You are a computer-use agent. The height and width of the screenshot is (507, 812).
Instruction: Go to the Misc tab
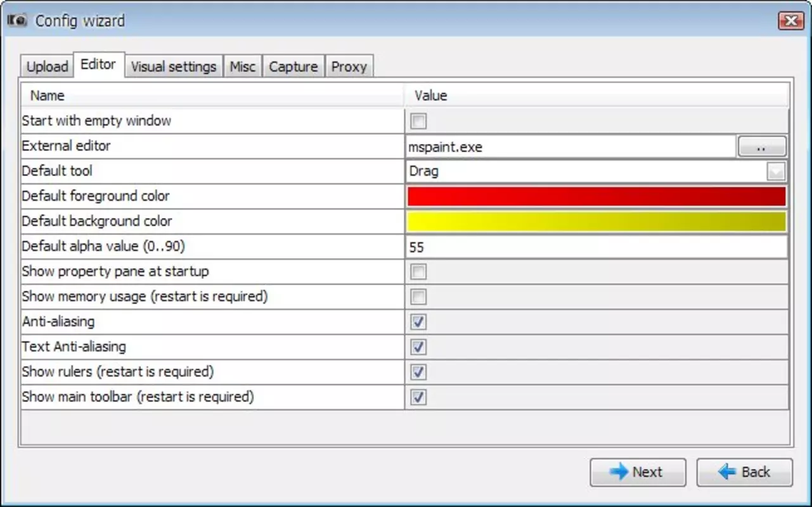(242, 67)
